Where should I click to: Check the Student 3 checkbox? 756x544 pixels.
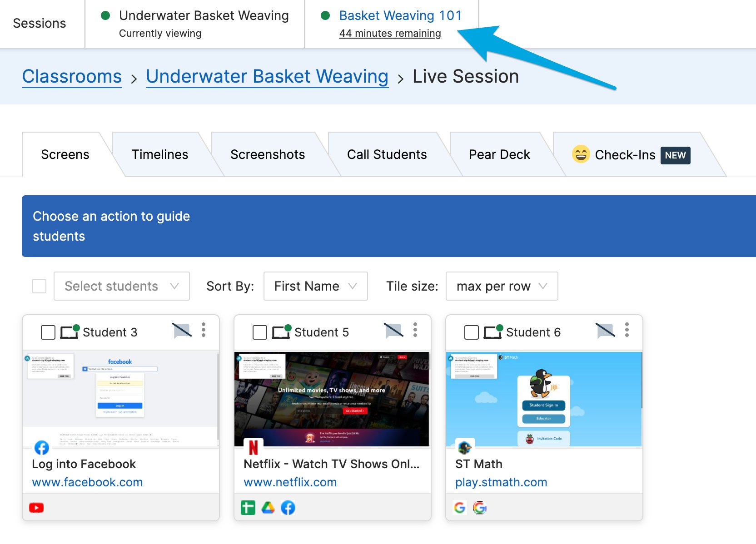[x=48, y=332]
